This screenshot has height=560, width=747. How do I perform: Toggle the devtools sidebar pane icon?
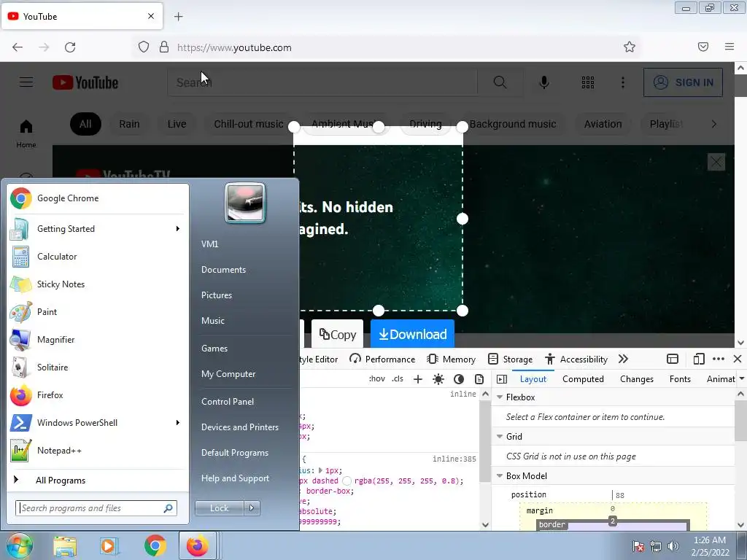pos(502,379)
